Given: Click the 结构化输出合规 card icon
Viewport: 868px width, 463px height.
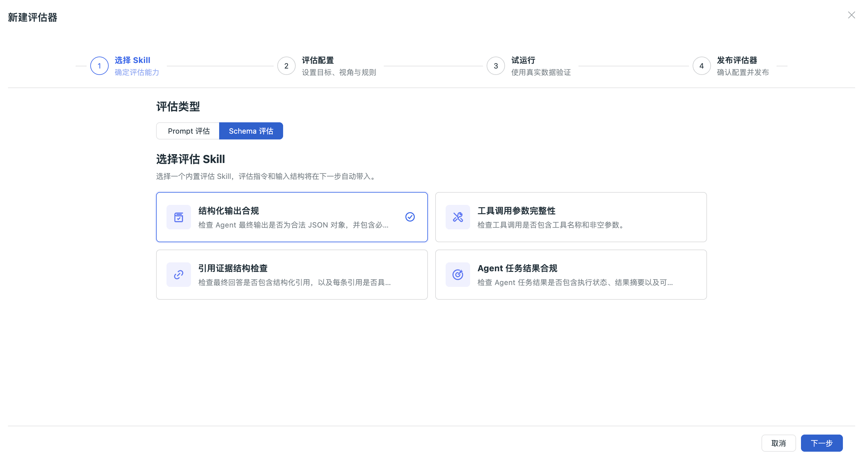Looking at the screenshot, I should [178, 217].
